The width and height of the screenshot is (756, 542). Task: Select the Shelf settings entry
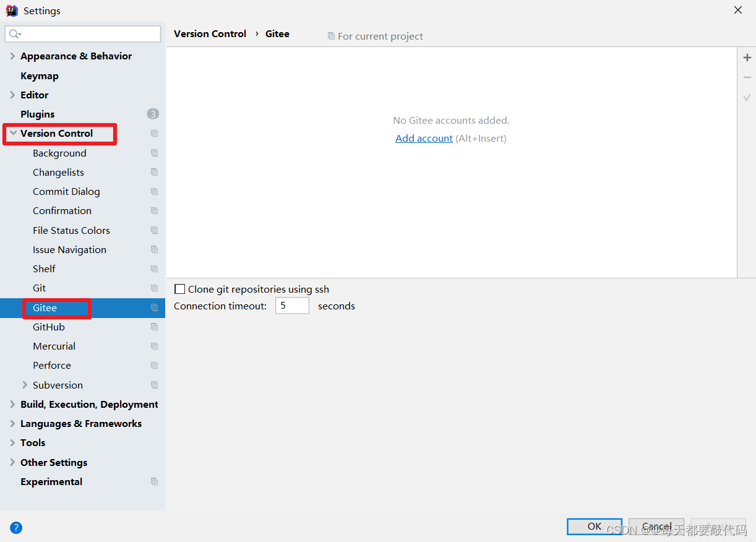point(44,269)
